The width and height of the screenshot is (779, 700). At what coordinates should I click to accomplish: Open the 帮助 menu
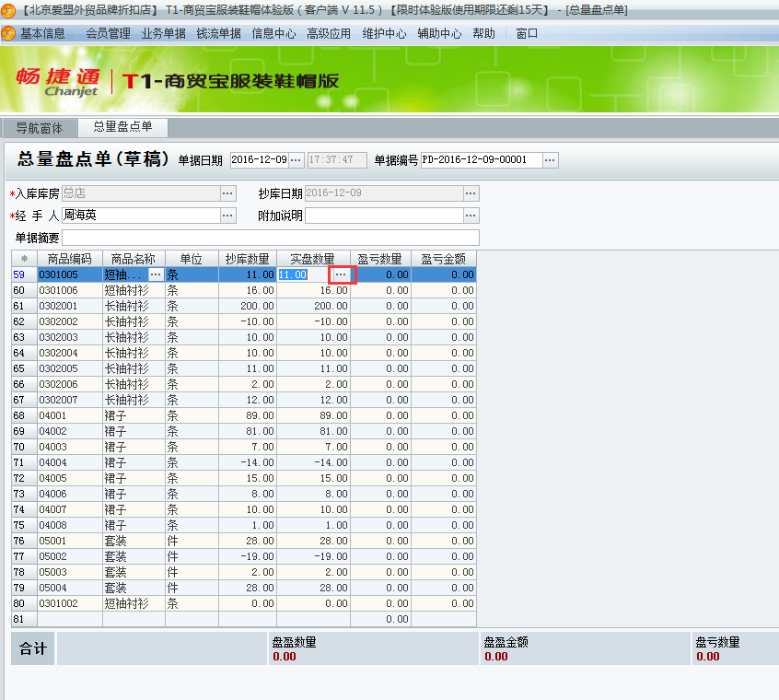483,33
